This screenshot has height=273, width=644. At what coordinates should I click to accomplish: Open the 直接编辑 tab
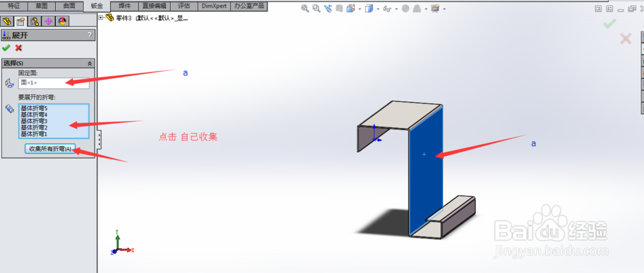(x=155, y=6)
